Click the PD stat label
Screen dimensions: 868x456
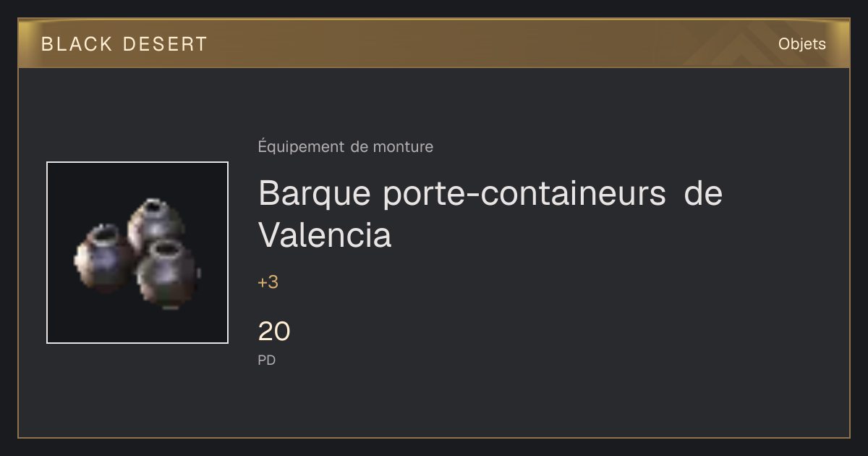point(267,360)
